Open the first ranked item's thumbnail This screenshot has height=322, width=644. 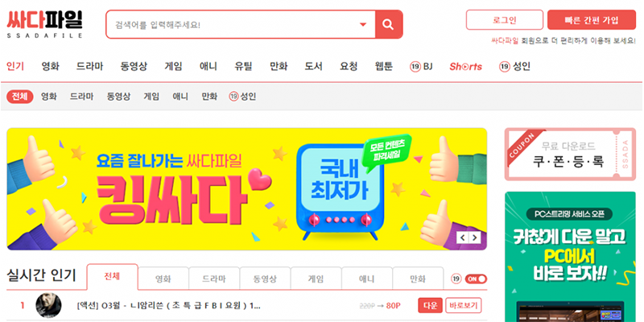coord(48,306)
